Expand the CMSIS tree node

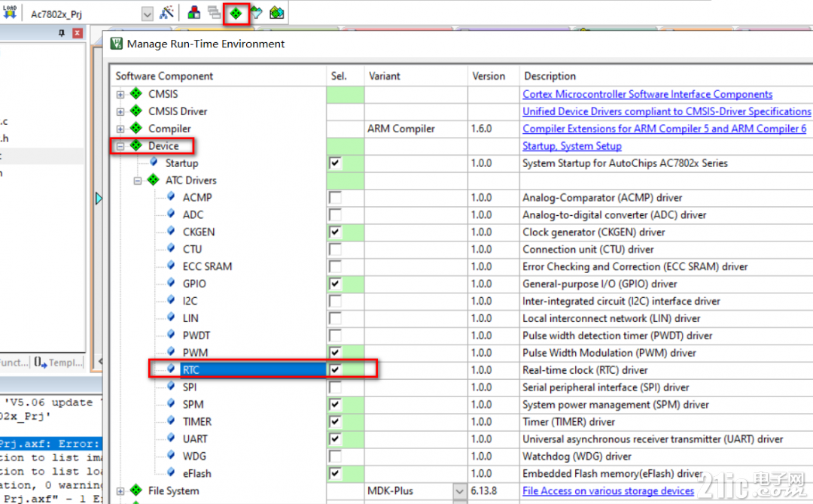click(x=120, y=94)
